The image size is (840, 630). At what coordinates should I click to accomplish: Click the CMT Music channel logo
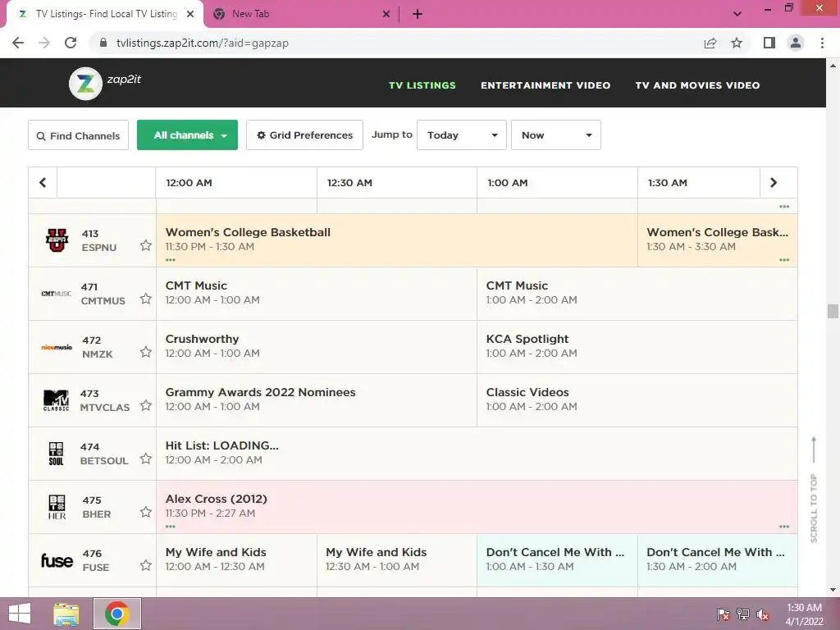click(57, 294)
